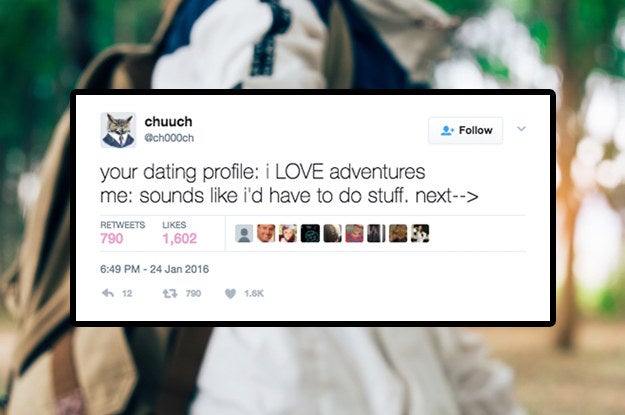Image resolution: width=625 pixels, height=415 pixels.
Task: Click the fifth liker avatar
Action: 332,233
